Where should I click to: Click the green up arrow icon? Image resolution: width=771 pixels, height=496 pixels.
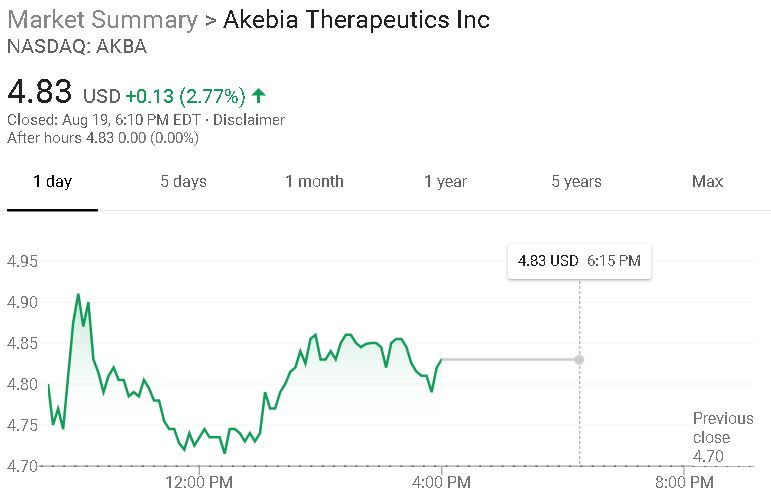(x=258, y=96)
